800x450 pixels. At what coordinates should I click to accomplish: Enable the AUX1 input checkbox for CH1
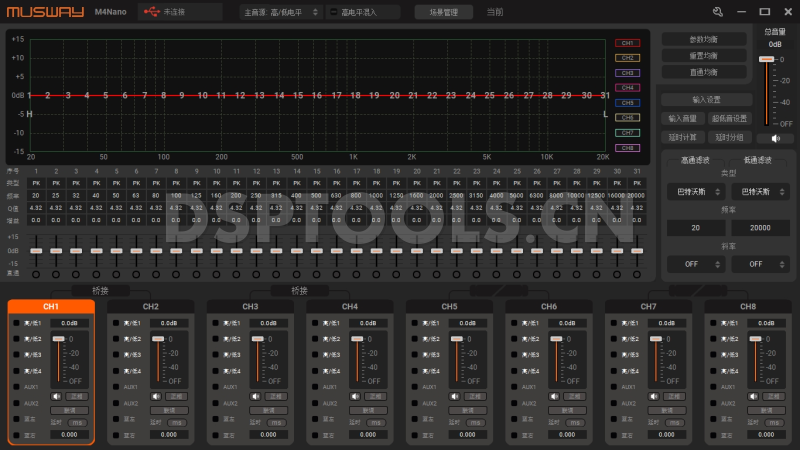(16, 386)
